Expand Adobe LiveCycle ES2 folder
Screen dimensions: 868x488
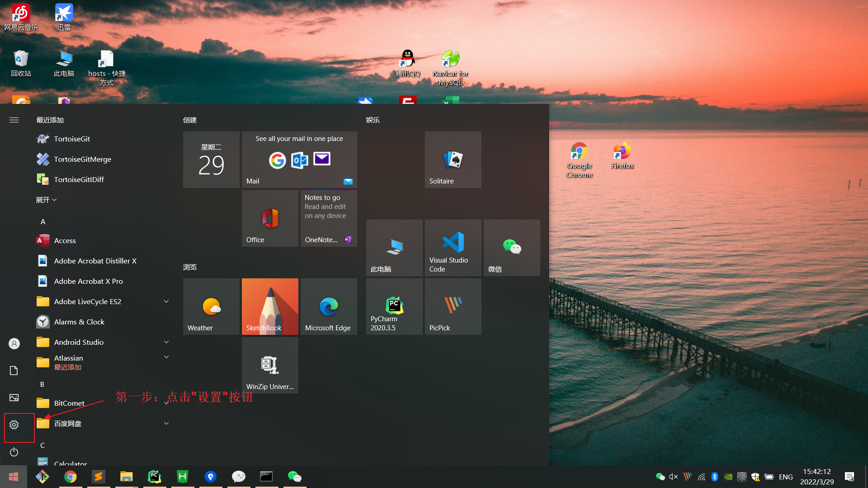[x=166, y=301]
